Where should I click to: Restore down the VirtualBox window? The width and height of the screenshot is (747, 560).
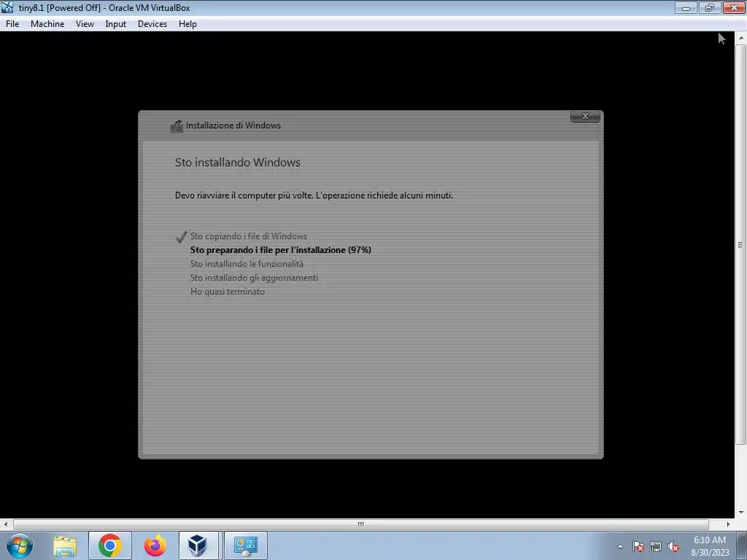click(x=709, y=7)
